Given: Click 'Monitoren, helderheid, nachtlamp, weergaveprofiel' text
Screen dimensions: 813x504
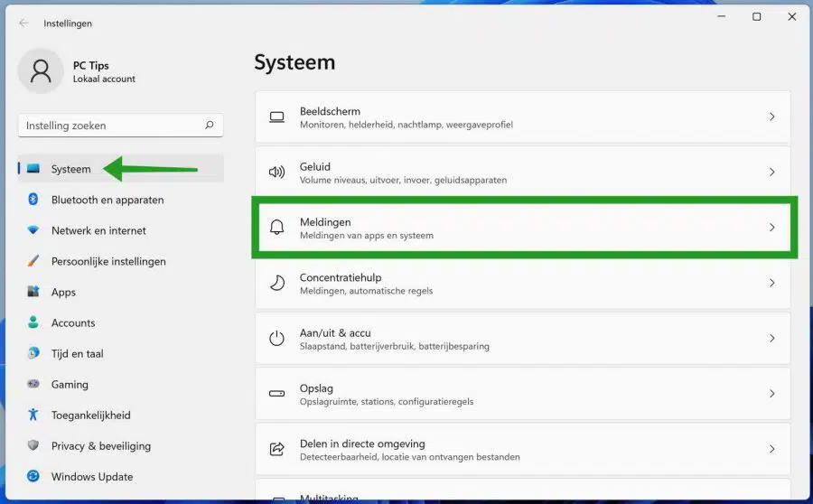Looking at the screenshot, I should pyautogui.click(x=406, y=125).
